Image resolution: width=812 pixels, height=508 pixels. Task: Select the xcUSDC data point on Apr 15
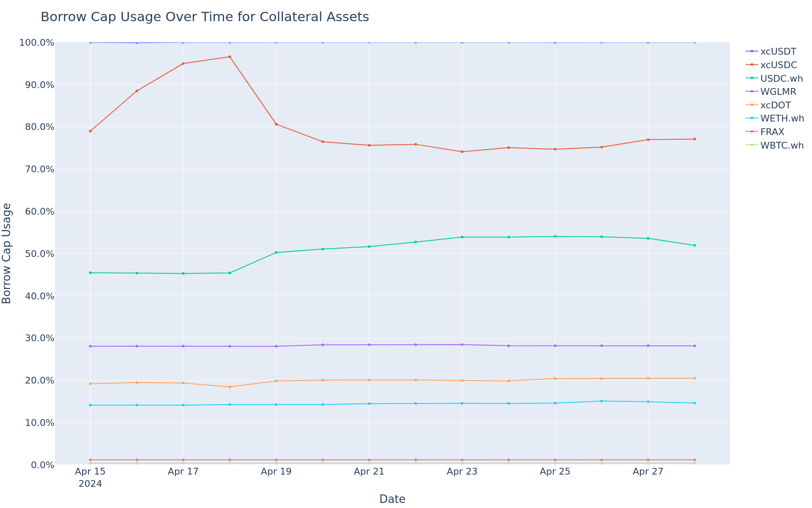90,131
